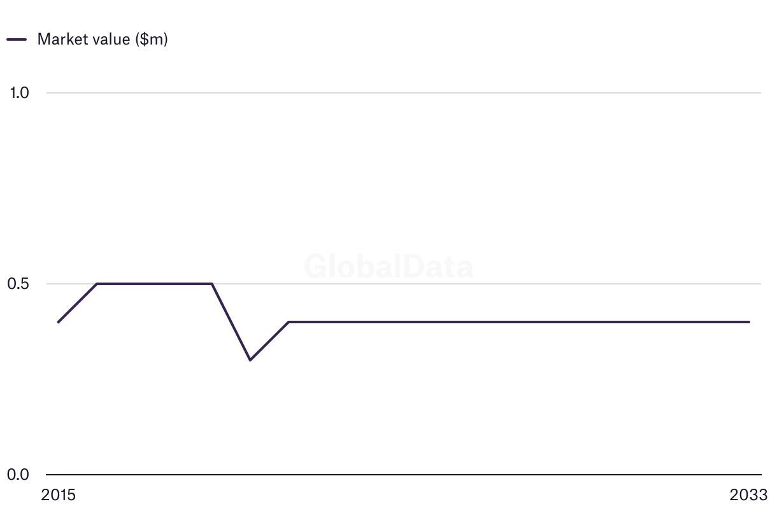This screenshot has width=777, height=532.
Task: Select the 2015 x-axis label
Action: pyautogui.click(x=58, y=495)
